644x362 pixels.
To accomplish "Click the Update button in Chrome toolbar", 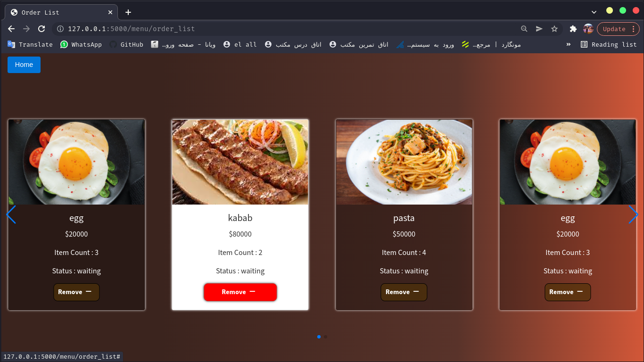I will 618,29.
